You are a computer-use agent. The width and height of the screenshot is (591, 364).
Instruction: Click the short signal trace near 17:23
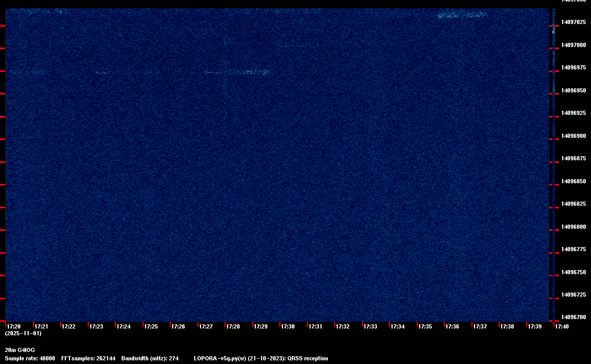[102, 72]
